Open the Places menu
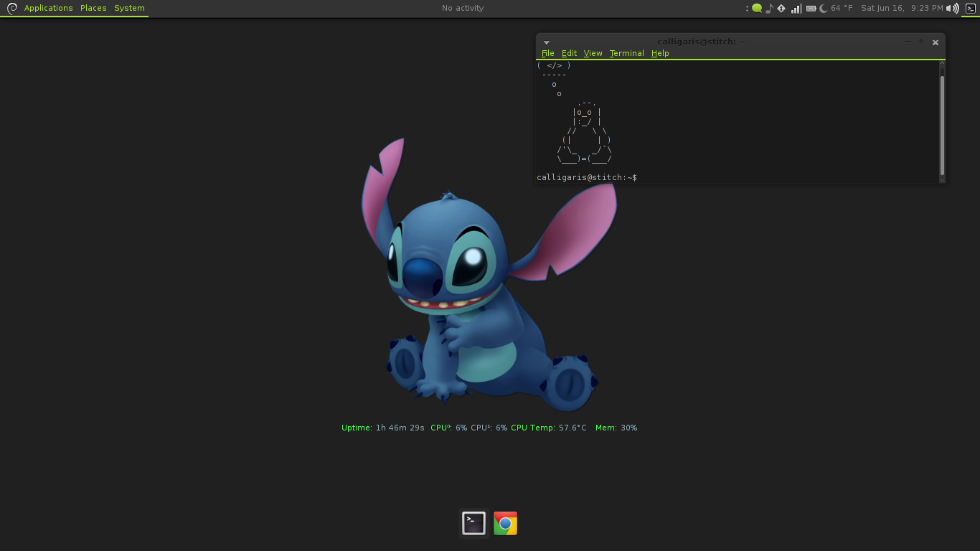Screen dimensions: 980x551 click(93, 9)
